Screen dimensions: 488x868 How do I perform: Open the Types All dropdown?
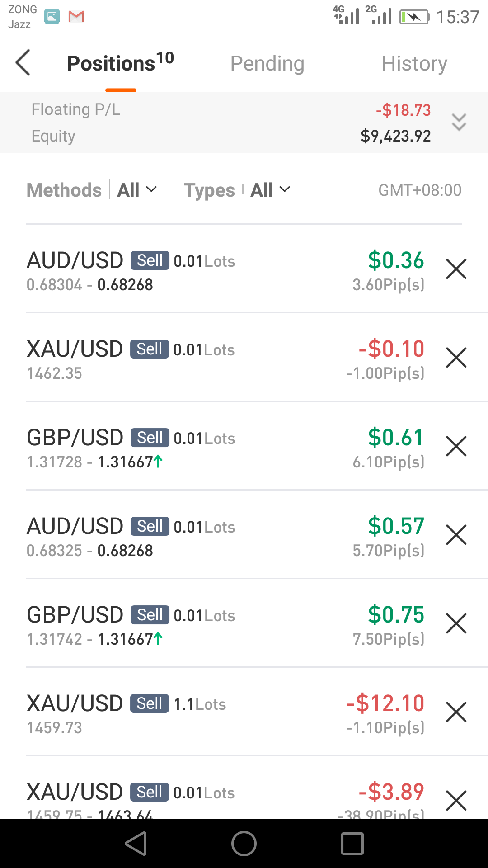(271, 190)
